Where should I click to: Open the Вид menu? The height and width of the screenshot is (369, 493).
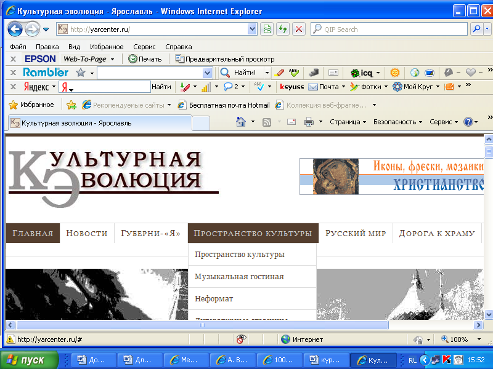[x=74, y=47]
